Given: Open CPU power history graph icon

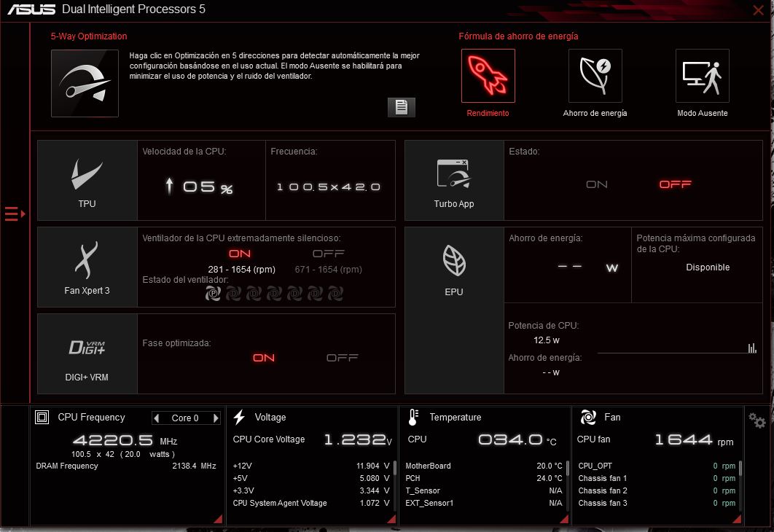Looking at the screenshot, I should tap(752, 348).
